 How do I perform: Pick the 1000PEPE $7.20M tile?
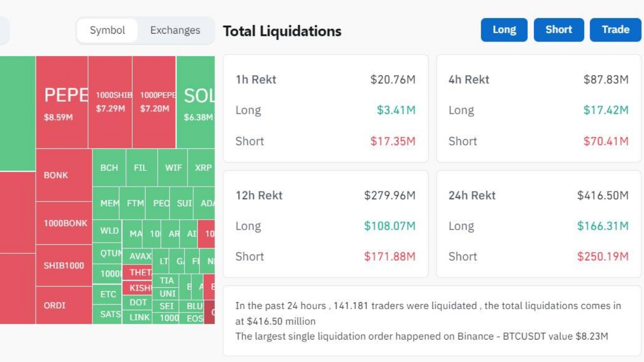(154, 102)
